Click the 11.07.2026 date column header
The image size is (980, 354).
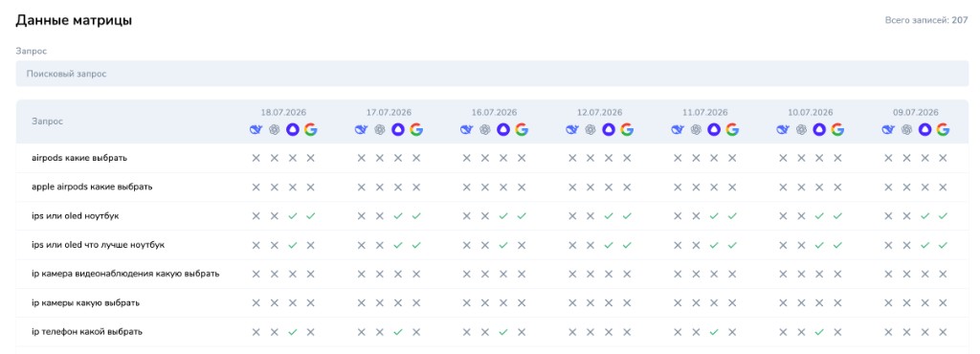point(705,113)
